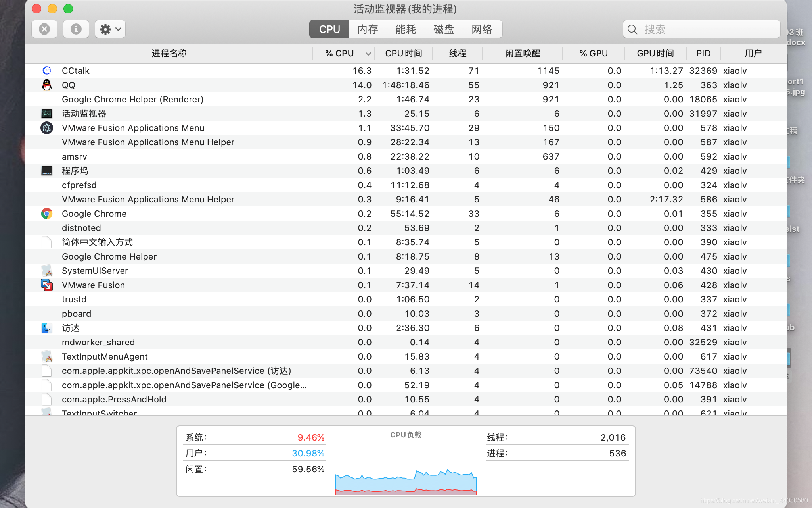The image size is (812, 508).
Task: Sort by the 线程 column header
Action: tap(458, 53)
